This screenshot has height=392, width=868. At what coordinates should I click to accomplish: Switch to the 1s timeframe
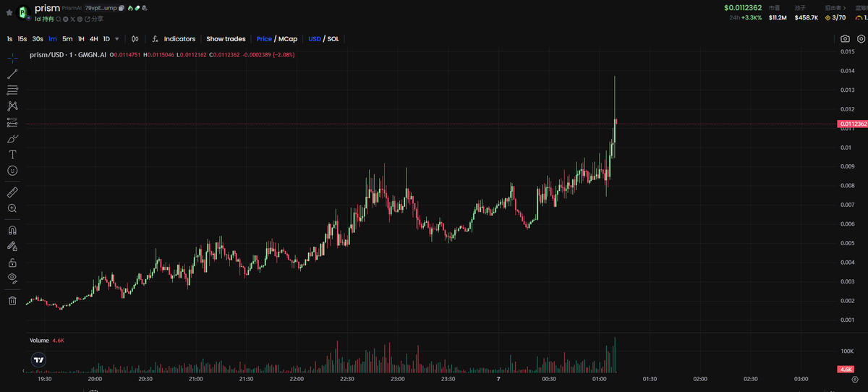pyautogui.click(x=9, y=39)
